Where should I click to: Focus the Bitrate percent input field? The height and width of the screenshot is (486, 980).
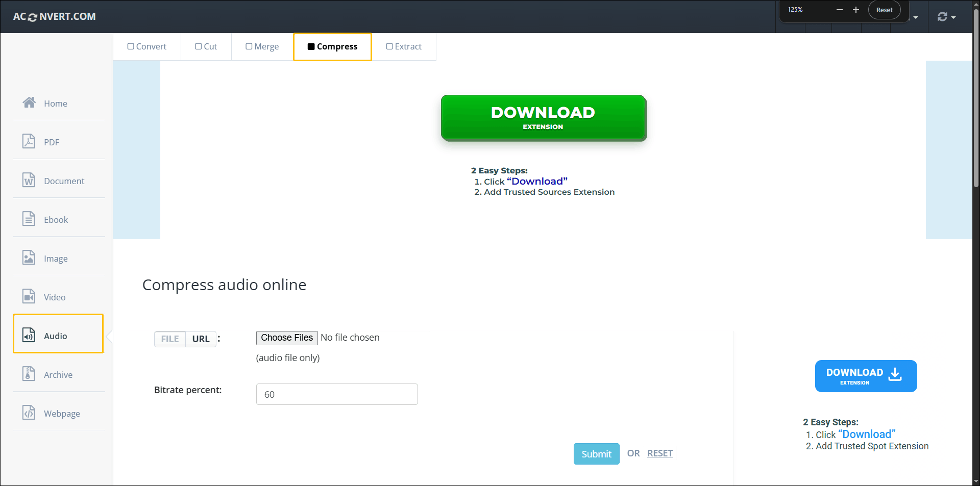(337, 394)
